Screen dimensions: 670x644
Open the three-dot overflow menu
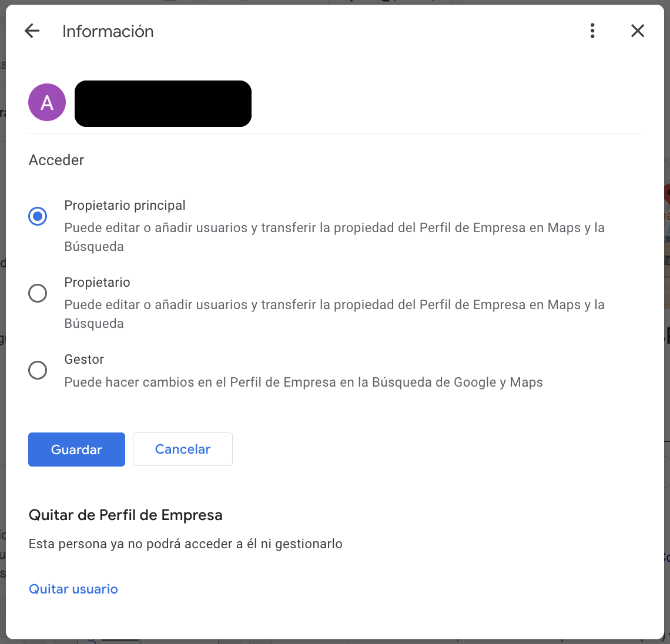592,31
